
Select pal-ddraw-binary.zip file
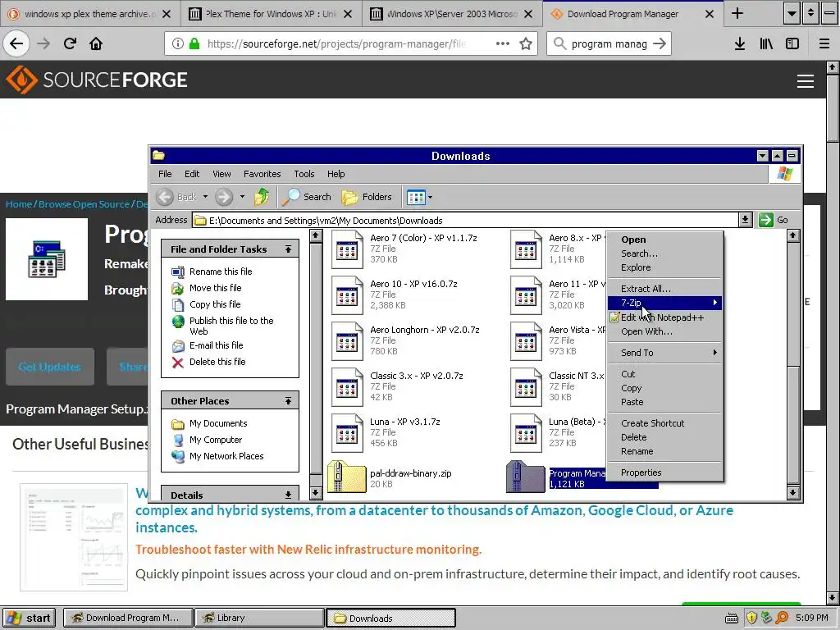coord(390,477)
